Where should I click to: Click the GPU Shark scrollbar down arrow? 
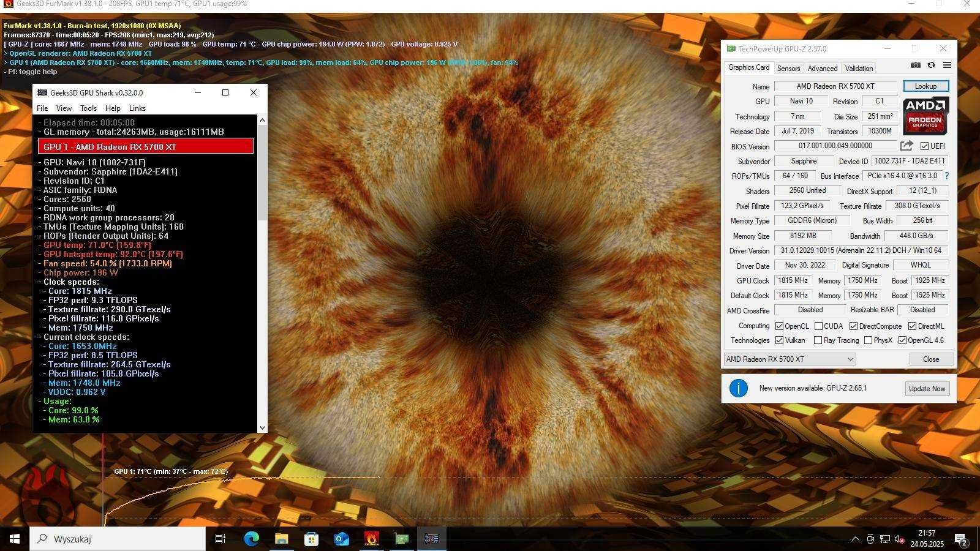click(x=263, y=428)
